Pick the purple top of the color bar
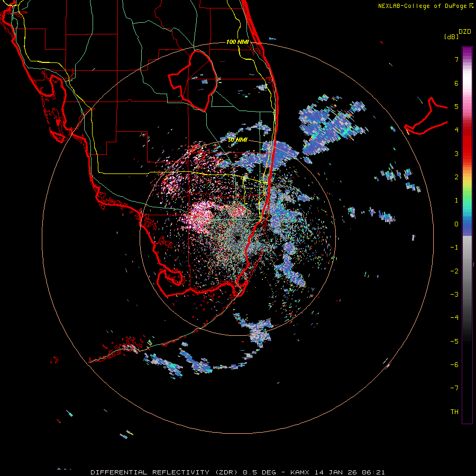Image resolution: width=476 pixels, height=476 pixels. (467, 52)
